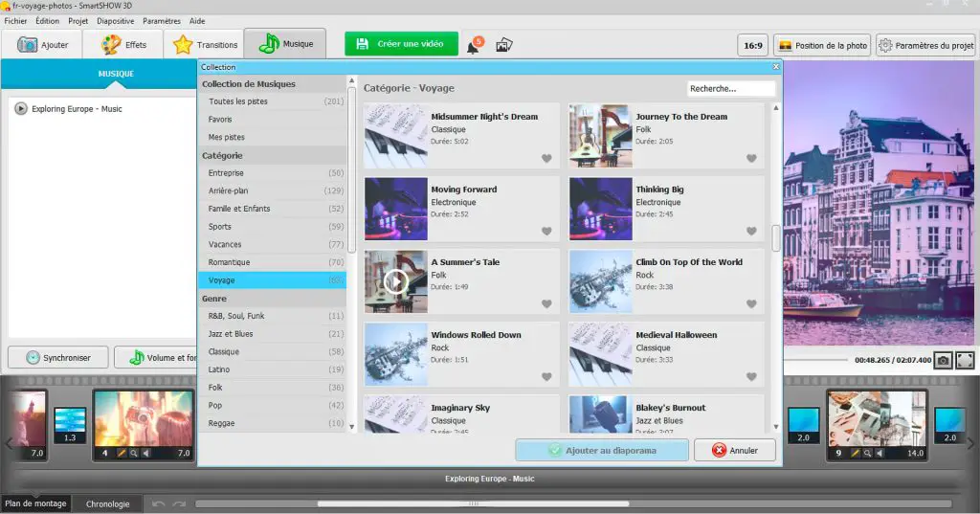Click Ajouter au diaporama button
980x514 pixels.
tap(601, 450)
